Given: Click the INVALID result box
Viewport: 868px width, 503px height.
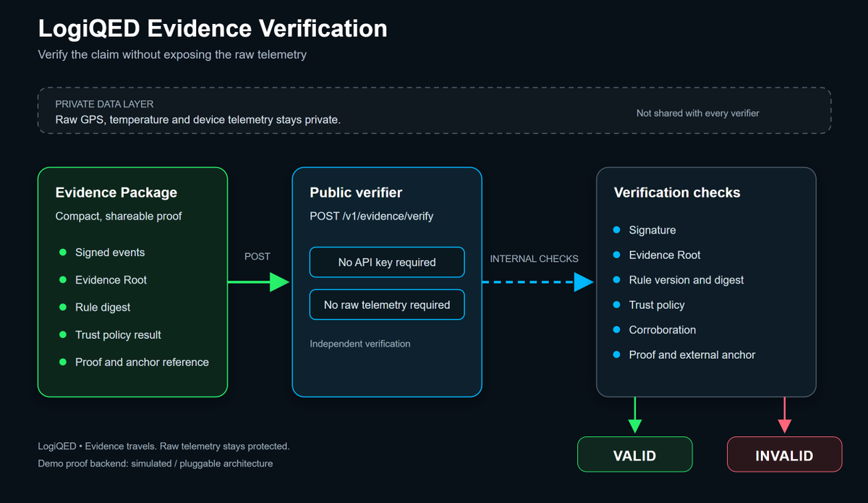Looking at the screenshot, I should 784,455.
